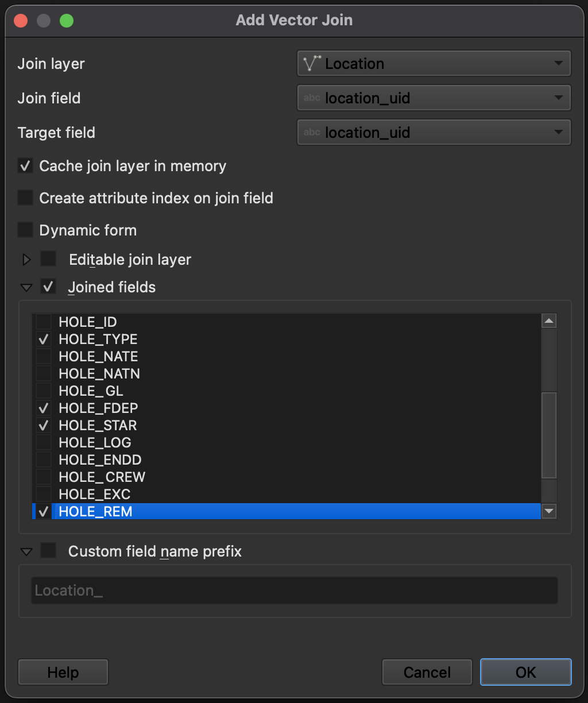
Task: Open the Join field dropdown
Action: click(x=558, y=98)
